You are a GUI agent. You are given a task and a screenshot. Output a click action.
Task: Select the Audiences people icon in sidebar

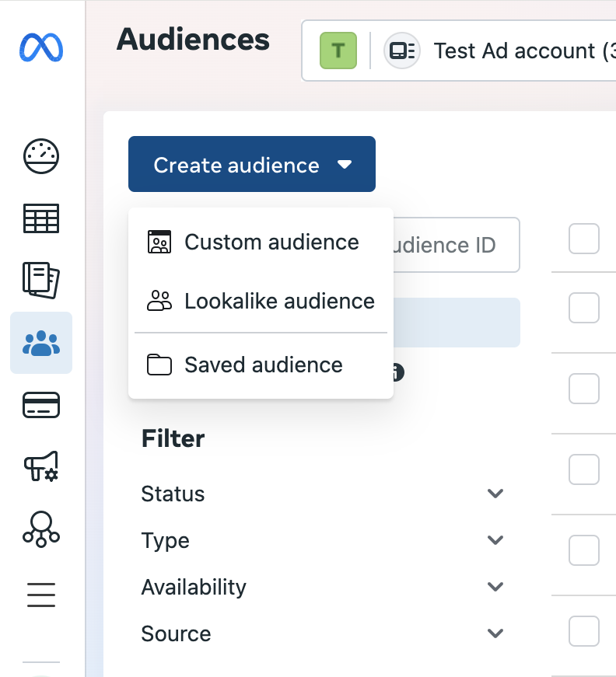pos(41,343)
